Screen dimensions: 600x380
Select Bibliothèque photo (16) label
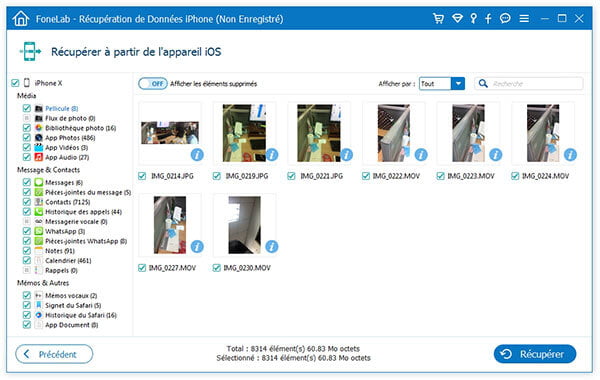(x=81, y=128)
